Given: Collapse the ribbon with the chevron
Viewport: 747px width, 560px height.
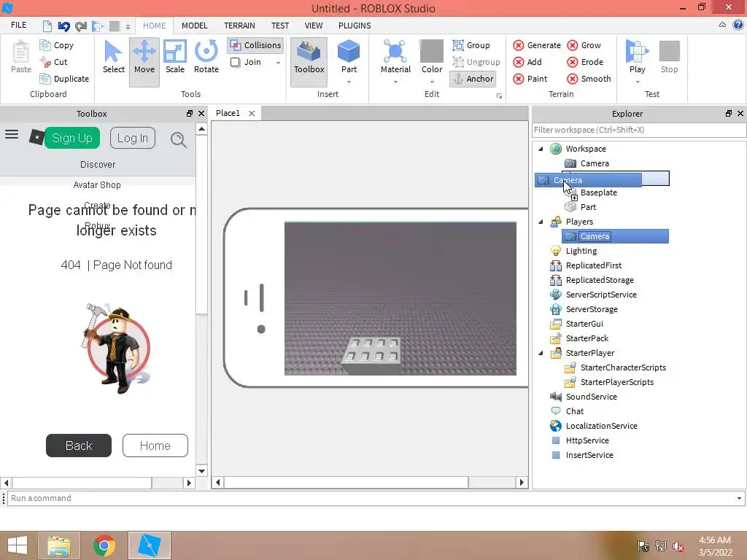Looking at the screenshot, I should [x=722, y=26].
